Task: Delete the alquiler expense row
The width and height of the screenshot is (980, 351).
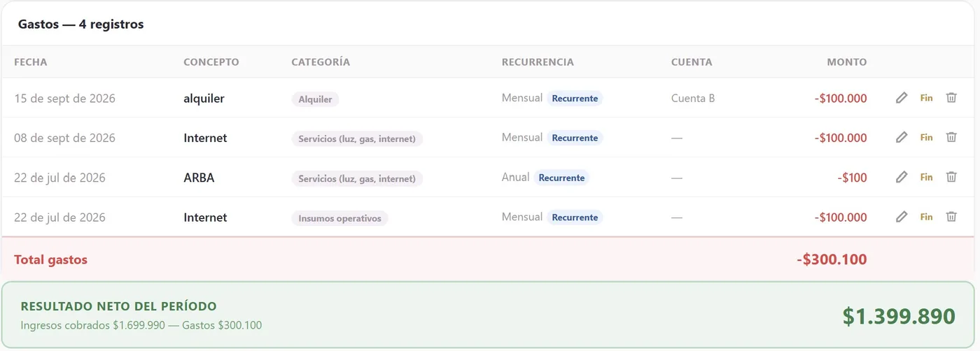Action: coord(951,98)
